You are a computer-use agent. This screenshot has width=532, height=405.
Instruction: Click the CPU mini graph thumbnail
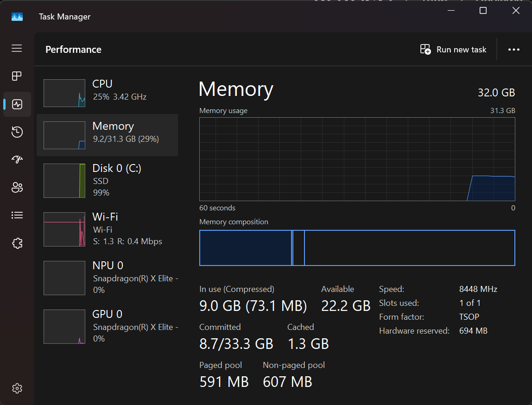pos(64,93)
